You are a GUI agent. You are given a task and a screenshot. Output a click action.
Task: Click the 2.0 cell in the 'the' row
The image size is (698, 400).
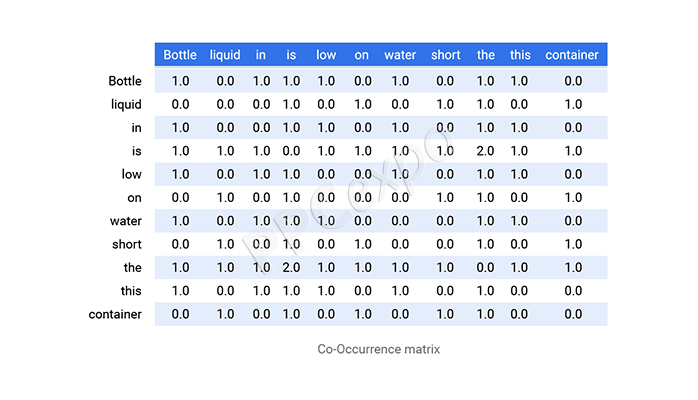click(x=291, y=268)
